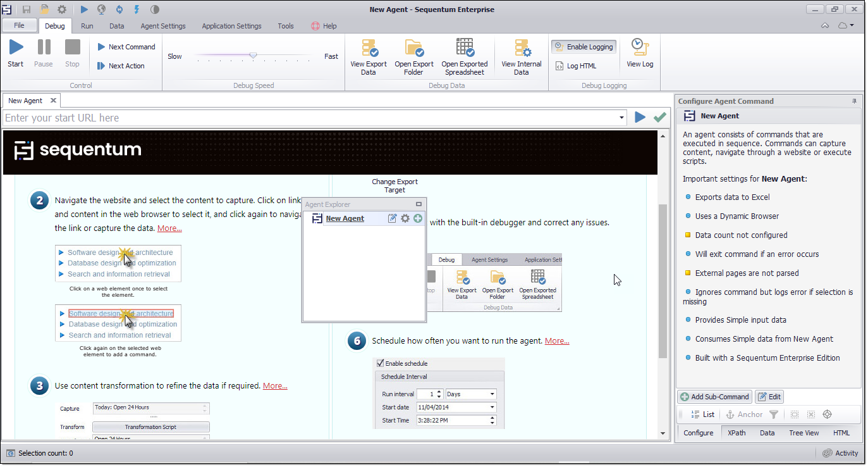Image resolution: width=868 pixels, height=467 pixels.
Task: Toggle the Log HTML option
Action: coord(575,66)
